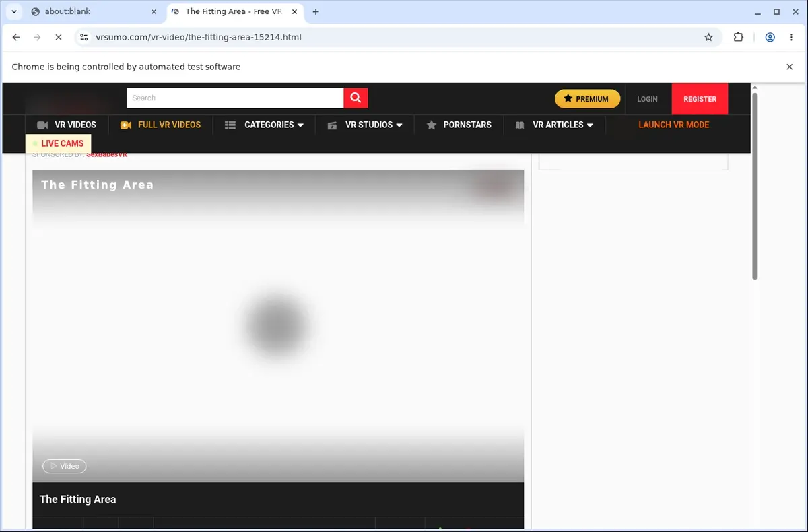Click the orange video icon beside FULL VR VIDEOS

click(x=125, y=125)
